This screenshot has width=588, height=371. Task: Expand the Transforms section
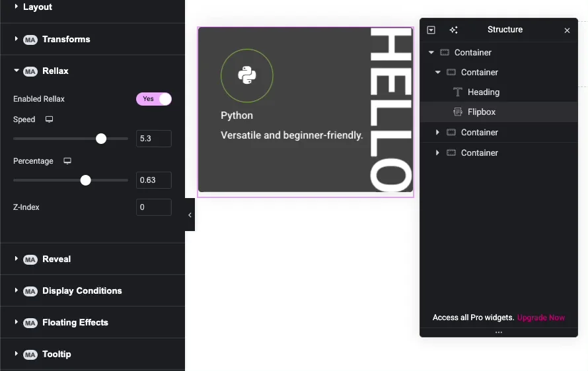click(x=65, y=40)
